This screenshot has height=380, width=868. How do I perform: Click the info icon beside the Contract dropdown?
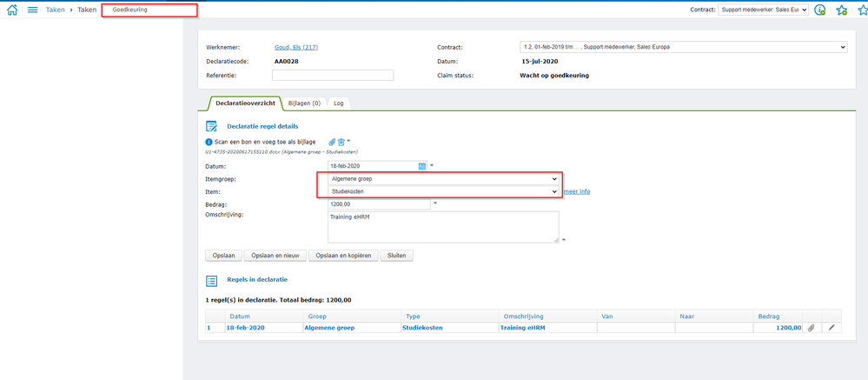click(820, 10)
